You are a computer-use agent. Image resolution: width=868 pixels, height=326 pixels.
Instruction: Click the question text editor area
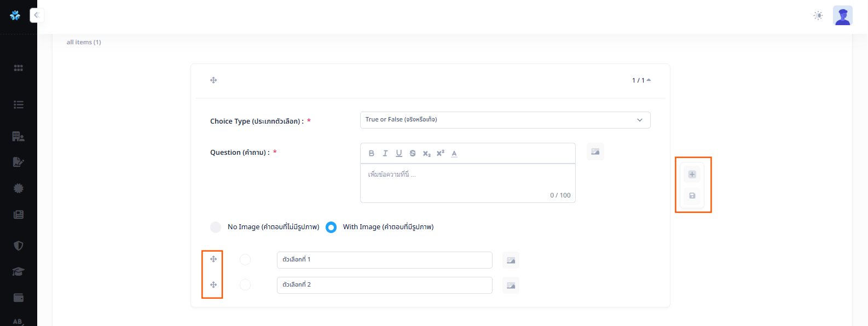point(467,181)
